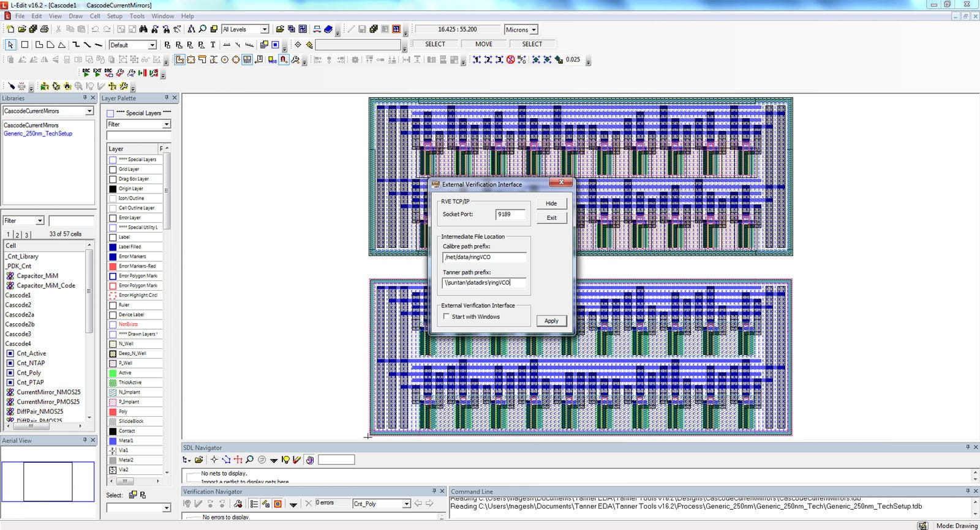Choose the Box drawing tool
Screen dimensions: 980x530
click(x=24, y=45)
